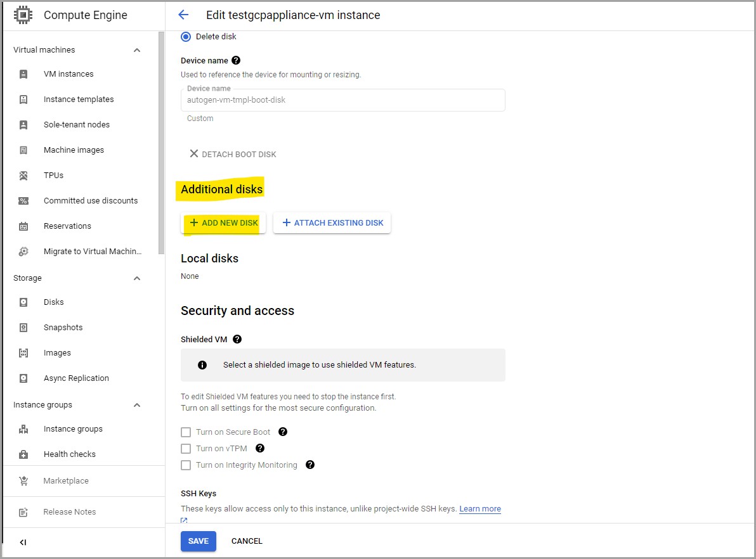
Task: Click the CANCEL button
Action: (x=247, y=541)
